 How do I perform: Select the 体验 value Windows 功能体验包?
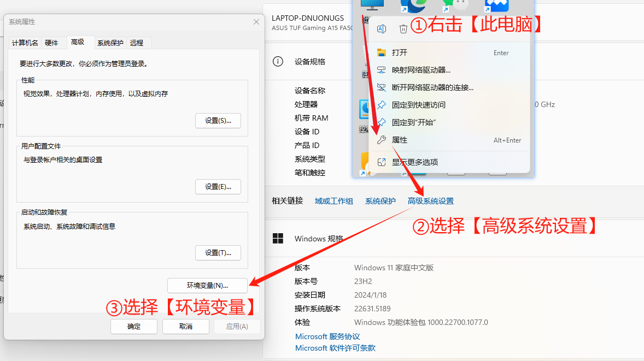click(421, 322)
